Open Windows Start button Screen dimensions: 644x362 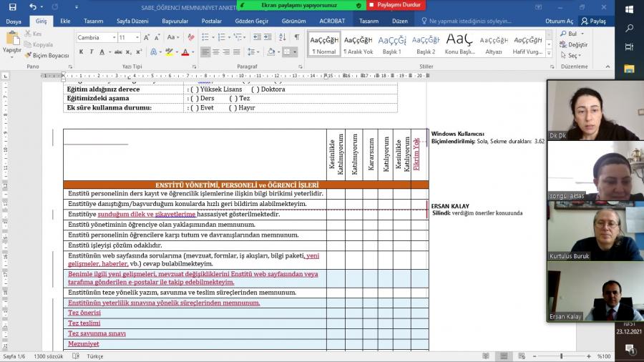[x=629, y=9]
